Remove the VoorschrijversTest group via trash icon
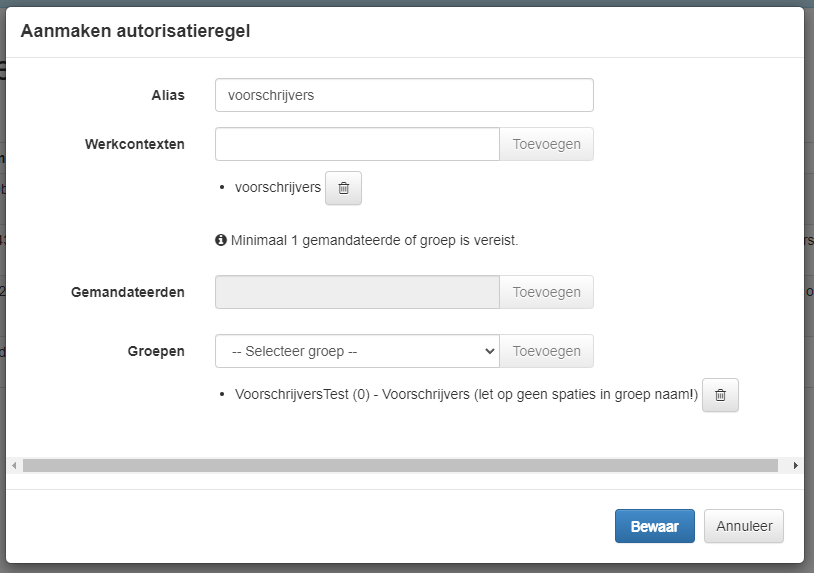This screenshot has height=573, width=814. (720, 396)
